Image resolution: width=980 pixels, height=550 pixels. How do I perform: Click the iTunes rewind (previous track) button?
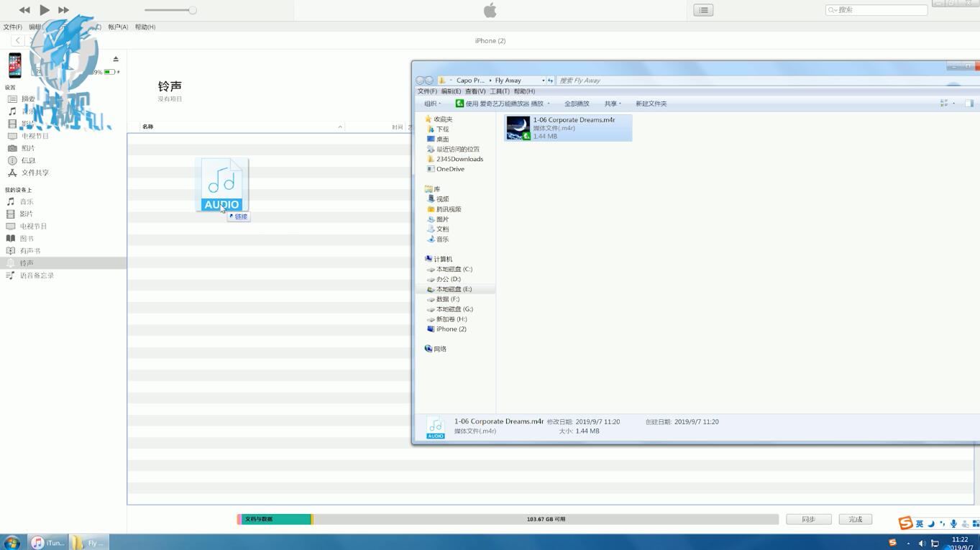24,10
